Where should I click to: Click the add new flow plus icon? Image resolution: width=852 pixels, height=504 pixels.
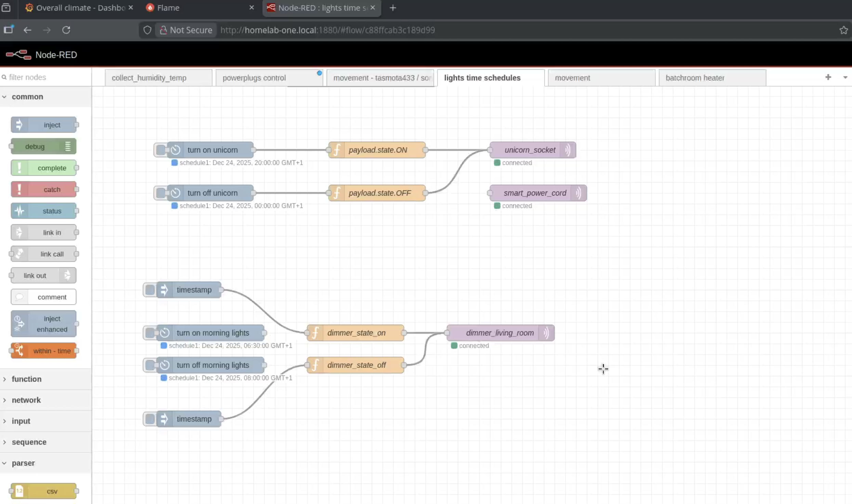[828, 77]
